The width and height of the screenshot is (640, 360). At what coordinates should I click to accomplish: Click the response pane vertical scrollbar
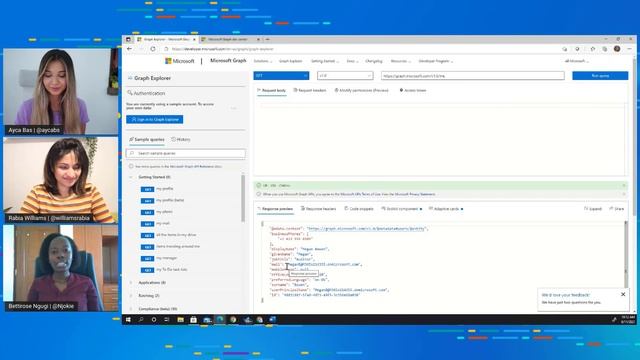[x=626, y=253]
